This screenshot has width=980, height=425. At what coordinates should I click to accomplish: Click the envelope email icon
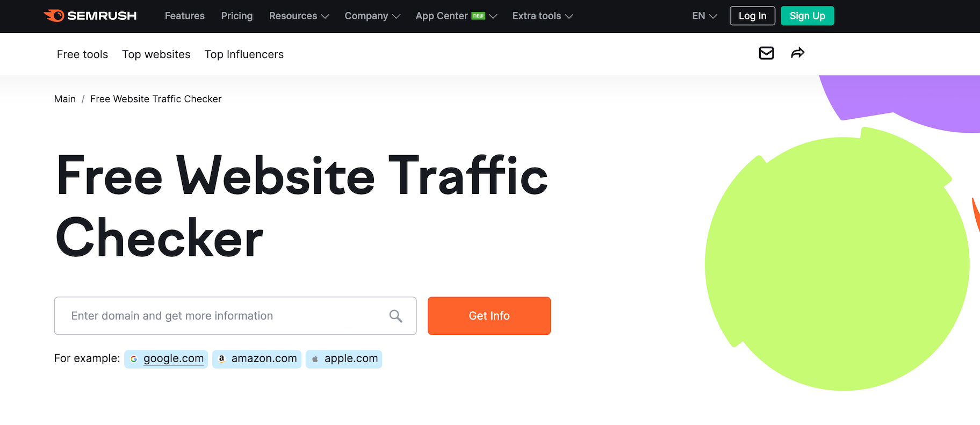[766, 53]
